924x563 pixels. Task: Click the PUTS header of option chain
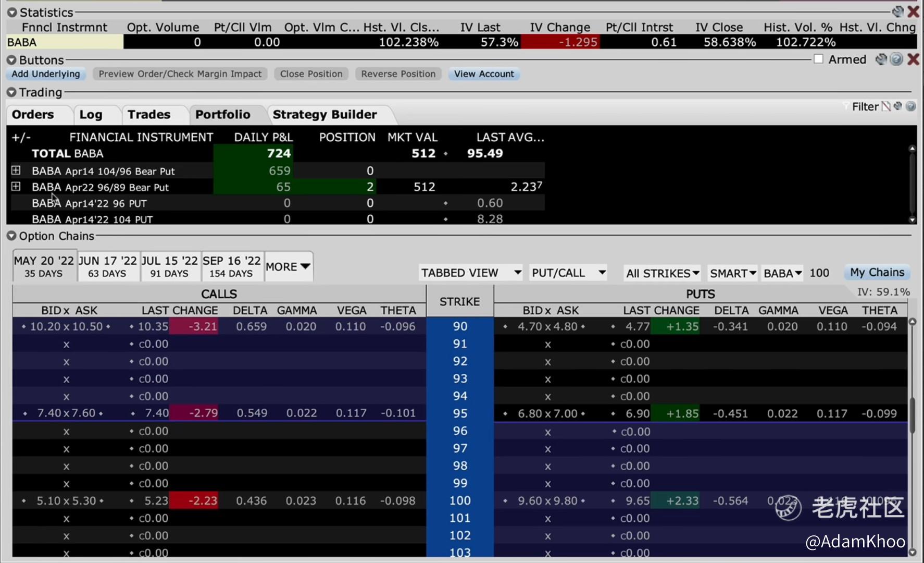point(701,294)
